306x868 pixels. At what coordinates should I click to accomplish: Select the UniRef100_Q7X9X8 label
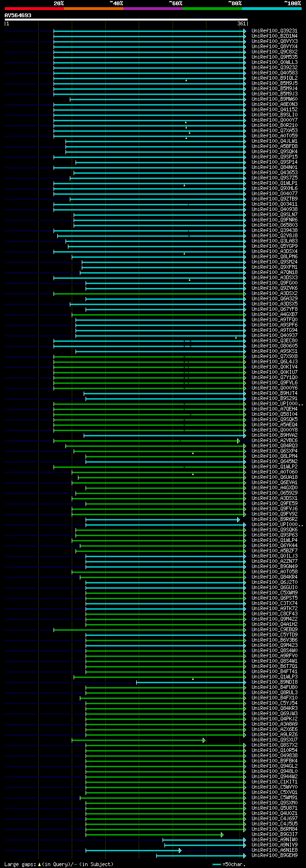(274, 357)
